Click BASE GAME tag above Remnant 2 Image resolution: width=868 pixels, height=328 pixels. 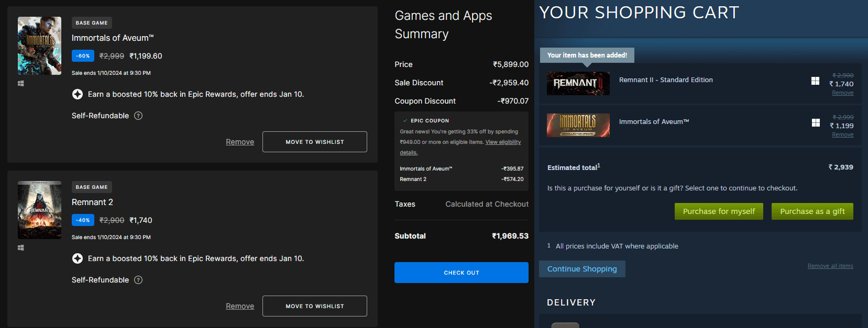[x=92, y=187]
